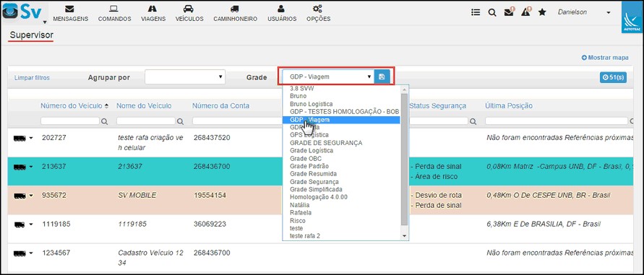Click the Última Posição filter field

pyautogui.click(x=557, y=121)
